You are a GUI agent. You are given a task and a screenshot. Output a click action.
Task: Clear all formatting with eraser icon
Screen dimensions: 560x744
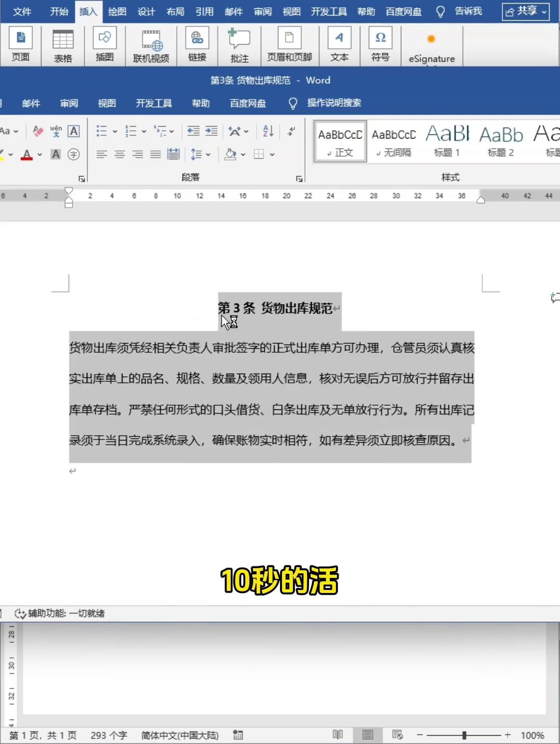point(38,131)
